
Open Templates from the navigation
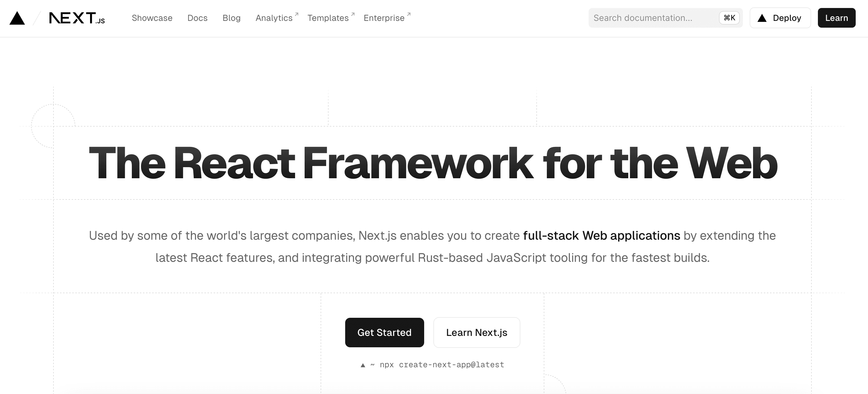328,18
